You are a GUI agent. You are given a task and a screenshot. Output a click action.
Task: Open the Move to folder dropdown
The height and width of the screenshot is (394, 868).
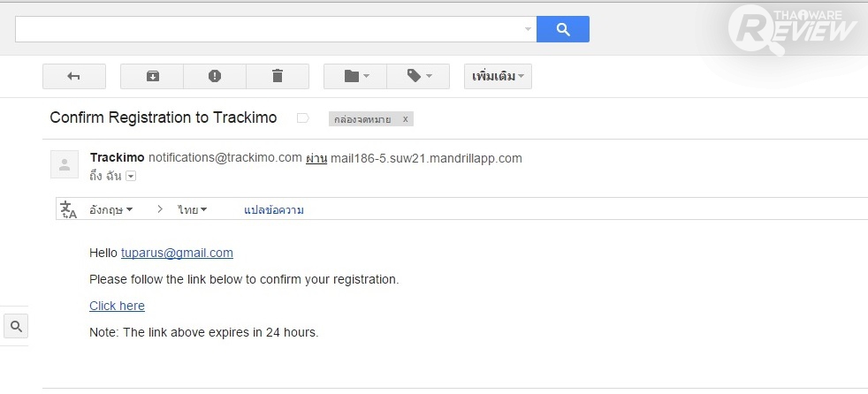pos(355,76)
